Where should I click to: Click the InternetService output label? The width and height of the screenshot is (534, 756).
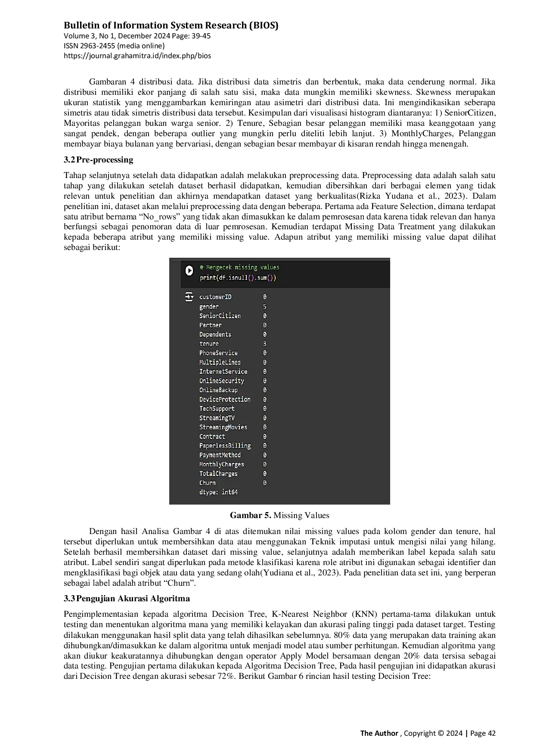223,372
